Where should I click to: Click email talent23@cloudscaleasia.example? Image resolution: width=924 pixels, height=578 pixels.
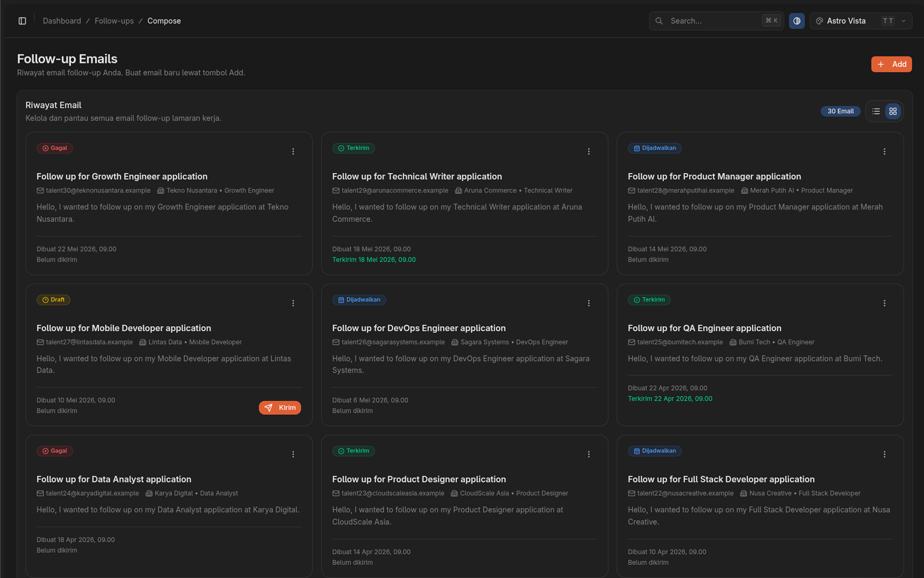coord(393,493)
